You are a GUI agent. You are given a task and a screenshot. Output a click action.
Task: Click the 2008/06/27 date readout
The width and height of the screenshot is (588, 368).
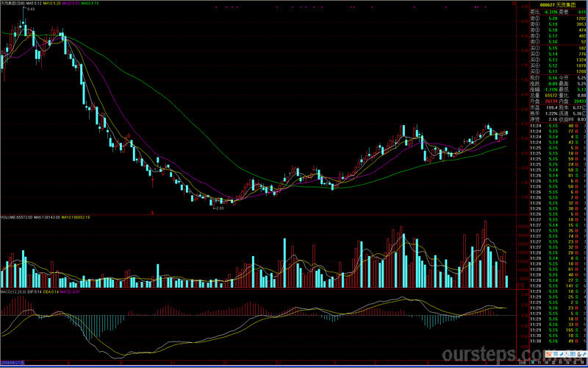[x=12, y=363]
